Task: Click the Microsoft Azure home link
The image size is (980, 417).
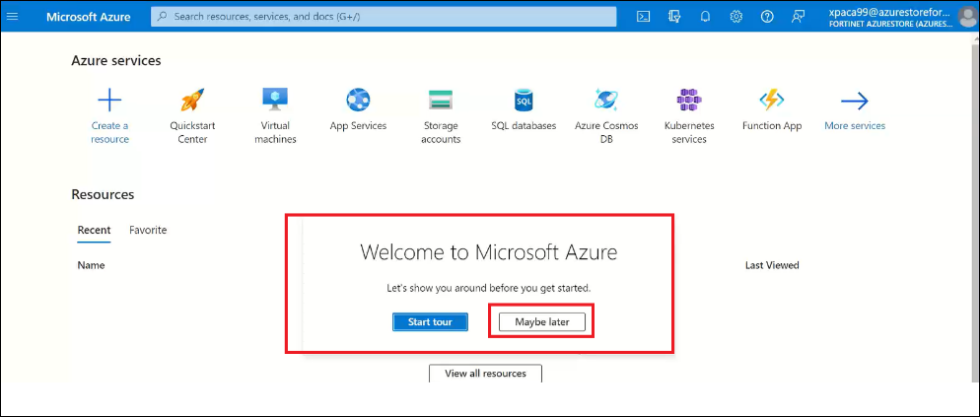Action: point(88,17)
